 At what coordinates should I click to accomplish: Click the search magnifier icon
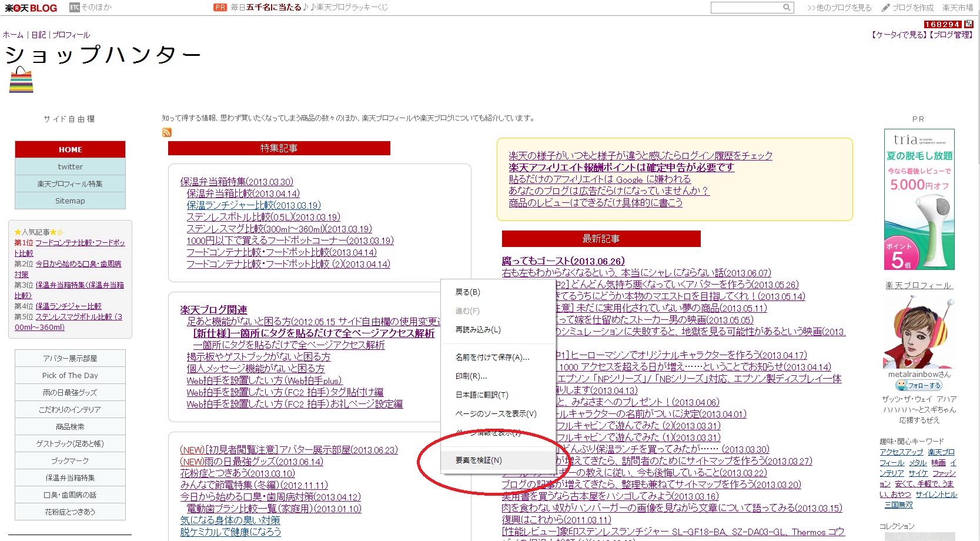click(x=787, y=8)
